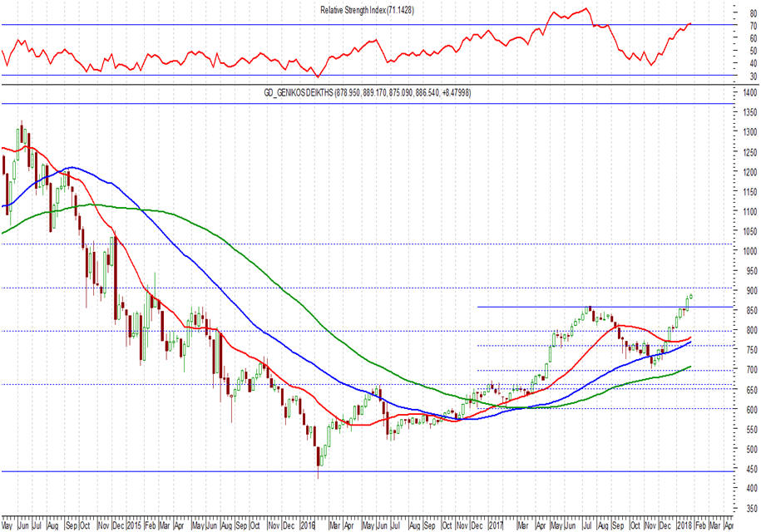Select the 80 label on RSI scale
This screenshot has width=761, height=532.
point(754,13)
